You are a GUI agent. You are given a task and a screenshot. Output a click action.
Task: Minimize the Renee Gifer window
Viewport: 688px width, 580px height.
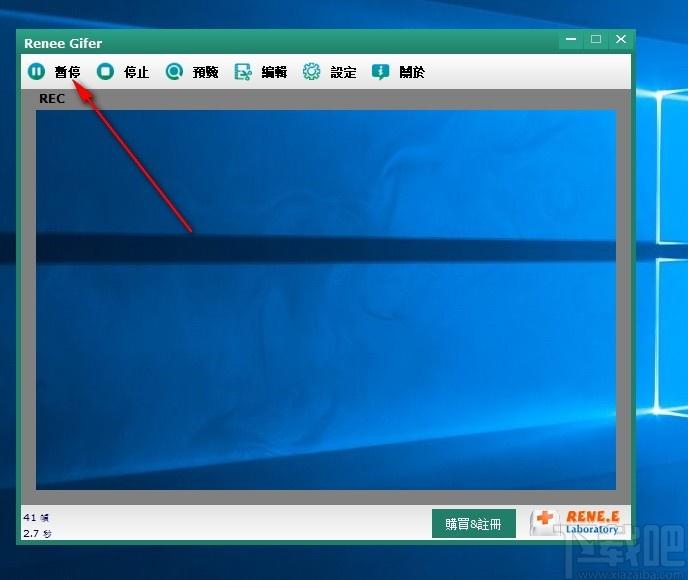click(571, 39)
